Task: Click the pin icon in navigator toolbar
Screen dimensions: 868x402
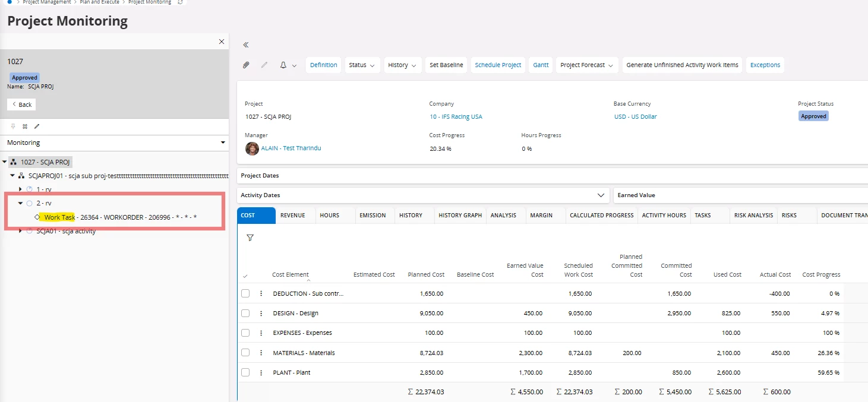Action: click(13, 126)
